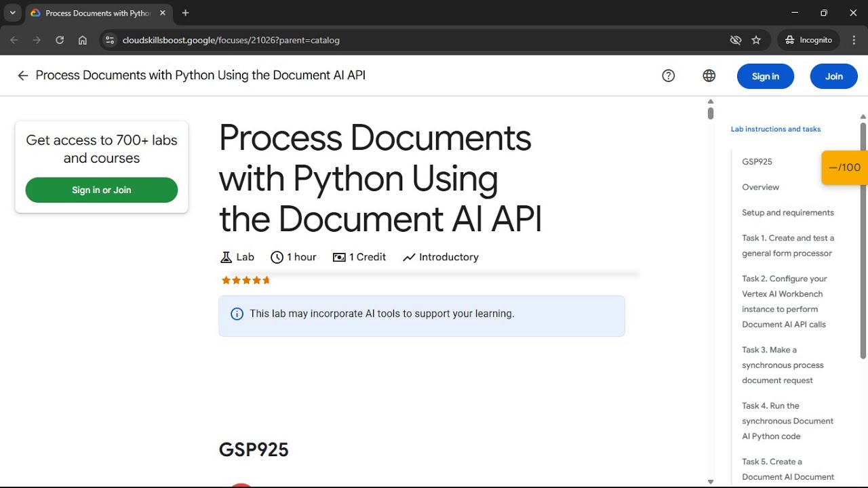Go to the browser home icon
The image size is (868, 488).
coord(83,40)
